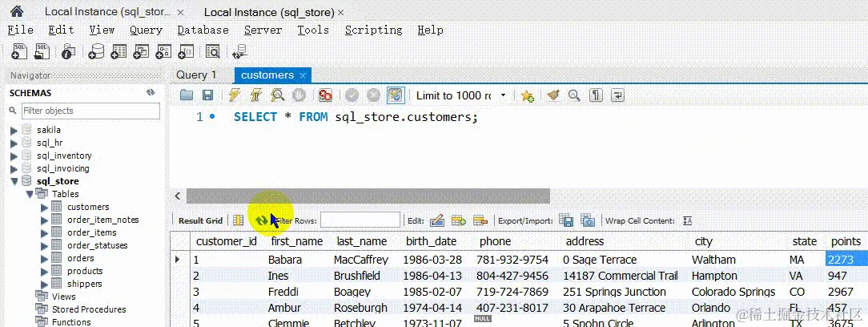Viewport: 868px width, 327px height.
Task: Open the Server menu
Action: tap(263, 30)
